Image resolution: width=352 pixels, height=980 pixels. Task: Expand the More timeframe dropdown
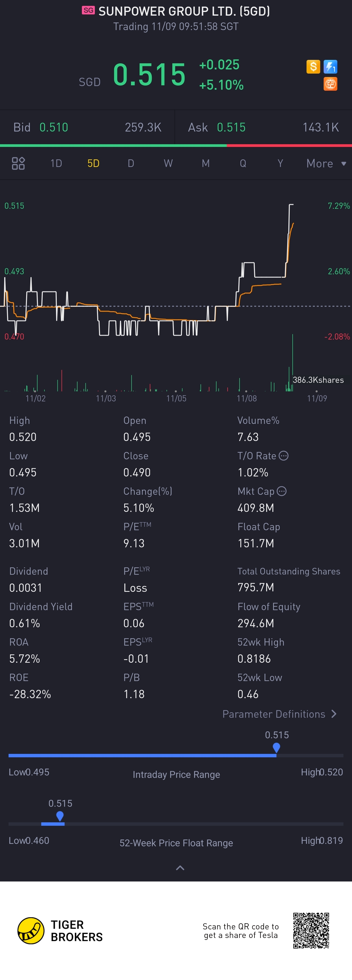tap(327, 163)
